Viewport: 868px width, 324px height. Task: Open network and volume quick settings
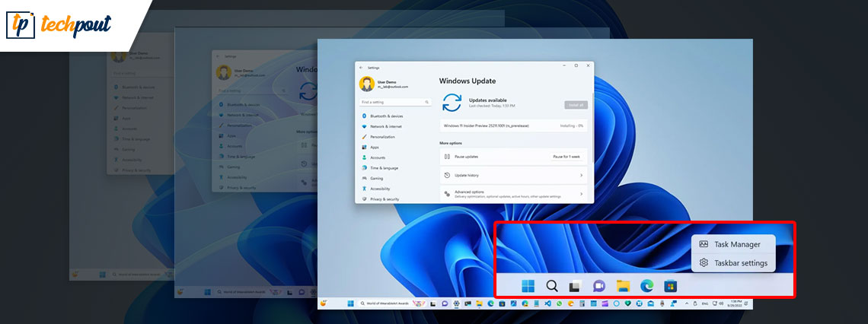tap(718, 303)
